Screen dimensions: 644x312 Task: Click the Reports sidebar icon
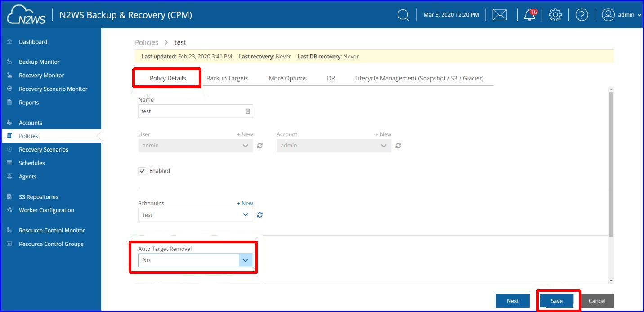pos(9,102)
